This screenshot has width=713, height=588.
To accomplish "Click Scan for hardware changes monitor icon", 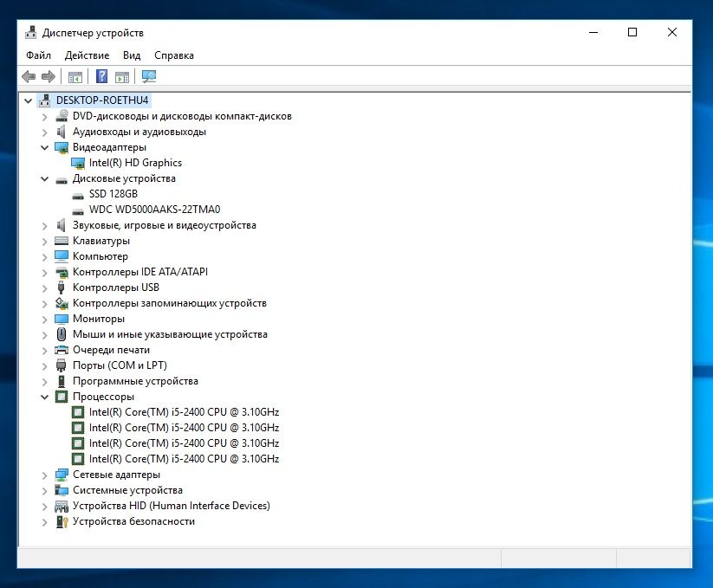I will click(149, 76).
